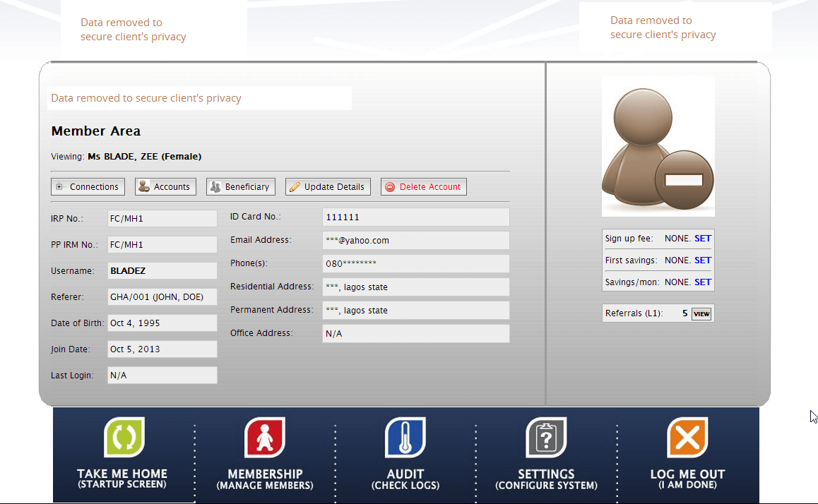Select the ID Card No. field
The height and width of the screenshot is (504, 818).
tap(415, 217)
